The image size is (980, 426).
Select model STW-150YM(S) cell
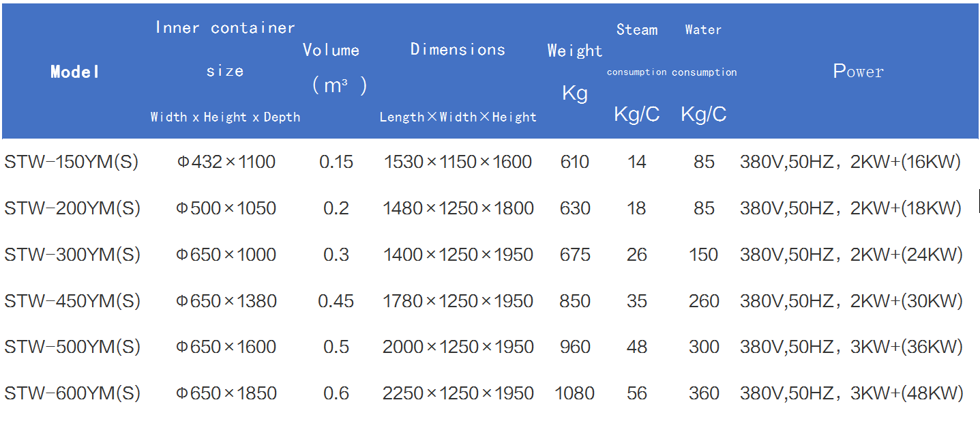[72, 162]
